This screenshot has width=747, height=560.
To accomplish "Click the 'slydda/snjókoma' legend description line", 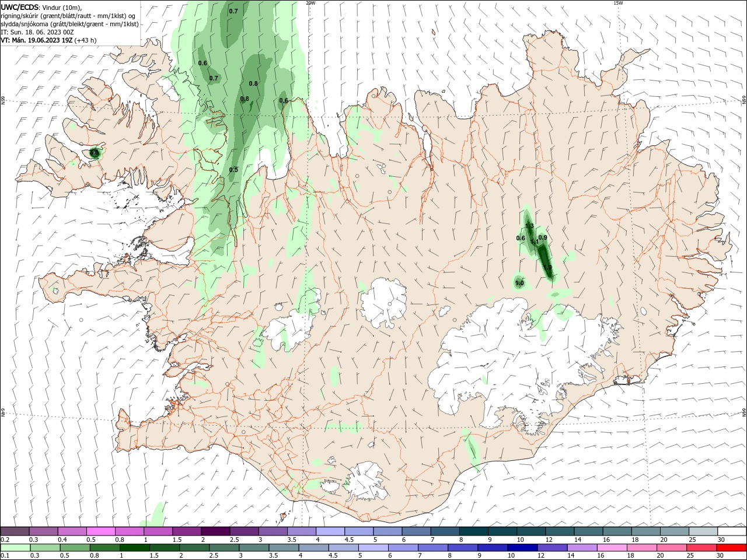I will [x=69, y=24].
